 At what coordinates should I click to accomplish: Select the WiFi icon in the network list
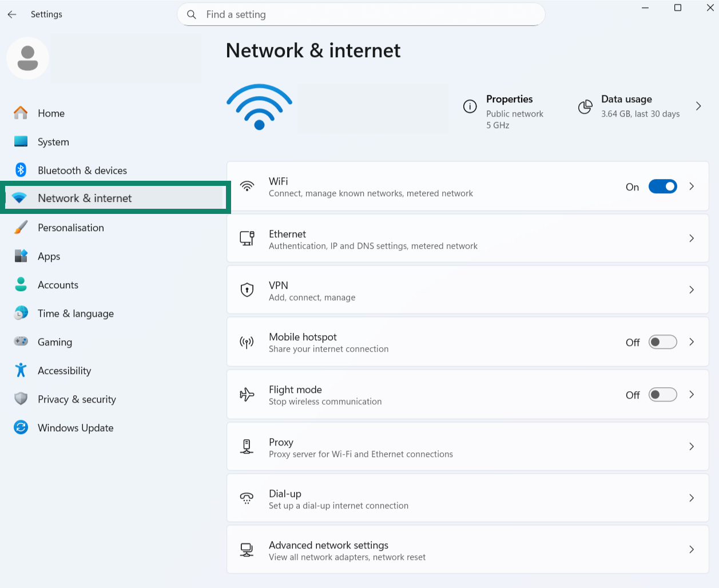pyautogui.click(x=247, y=186)
